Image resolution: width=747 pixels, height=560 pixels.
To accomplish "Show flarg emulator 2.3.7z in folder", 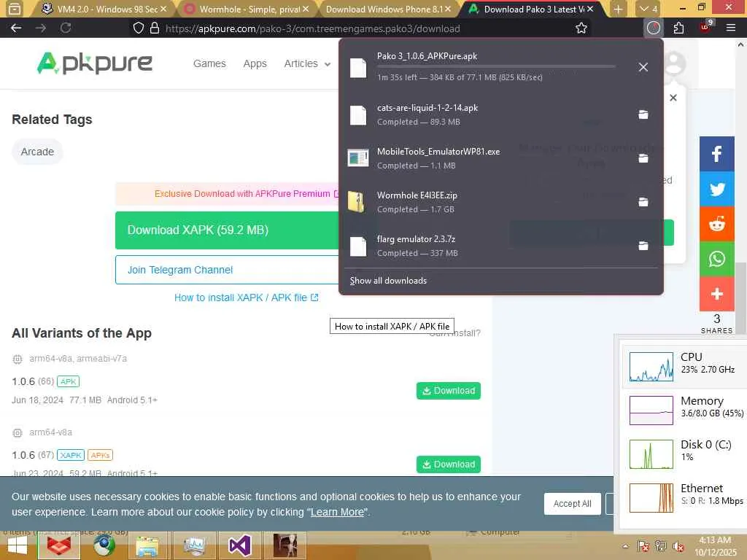I will pyautogui.click(x=643, y=246).
